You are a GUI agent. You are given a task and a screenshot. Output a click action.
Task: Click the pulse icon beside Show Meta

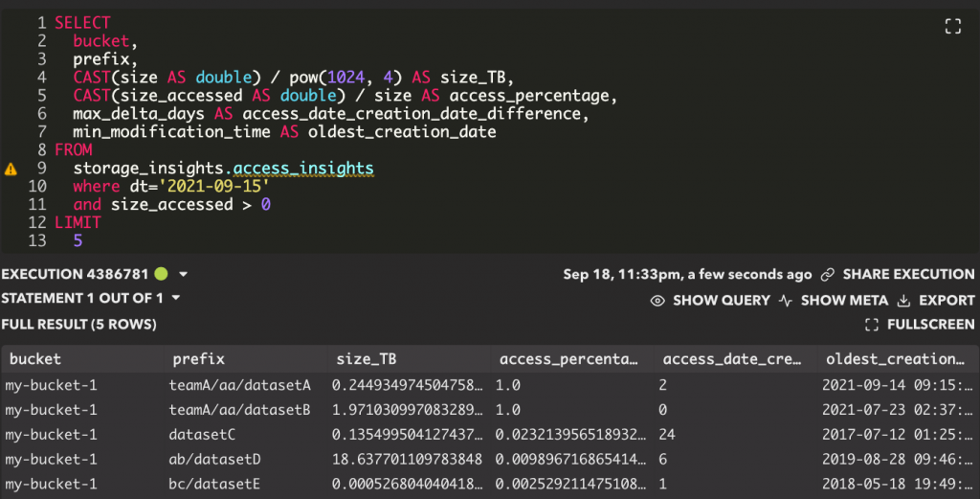tap(786, 301)
